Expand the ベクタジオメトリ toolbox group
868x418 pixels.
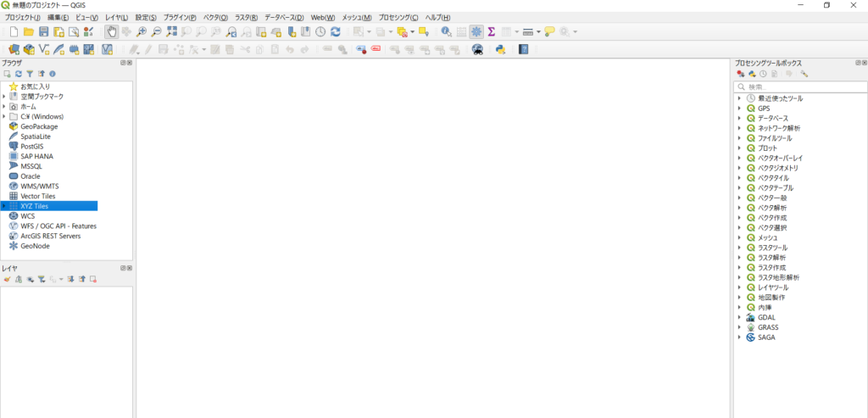click(x=739, y=168)
